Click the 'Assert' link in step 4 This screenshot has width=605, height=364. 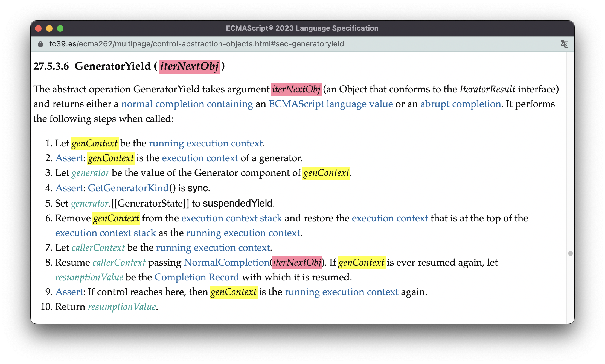click(x=69, y=188)
